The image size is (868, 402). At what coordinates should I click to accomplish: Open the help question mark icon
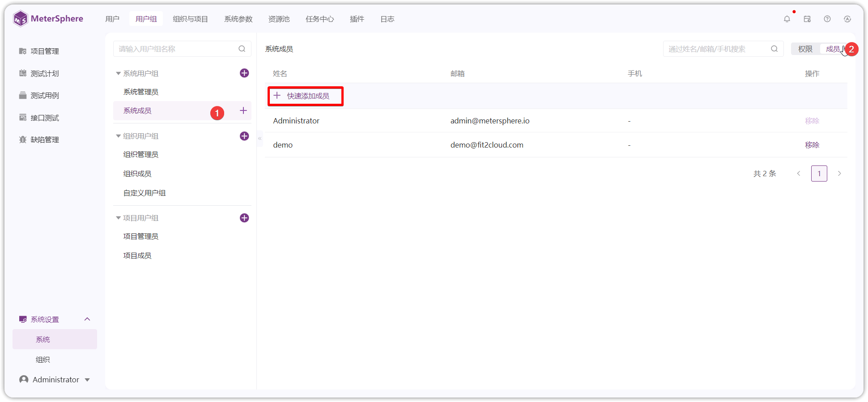pos(827,19)
